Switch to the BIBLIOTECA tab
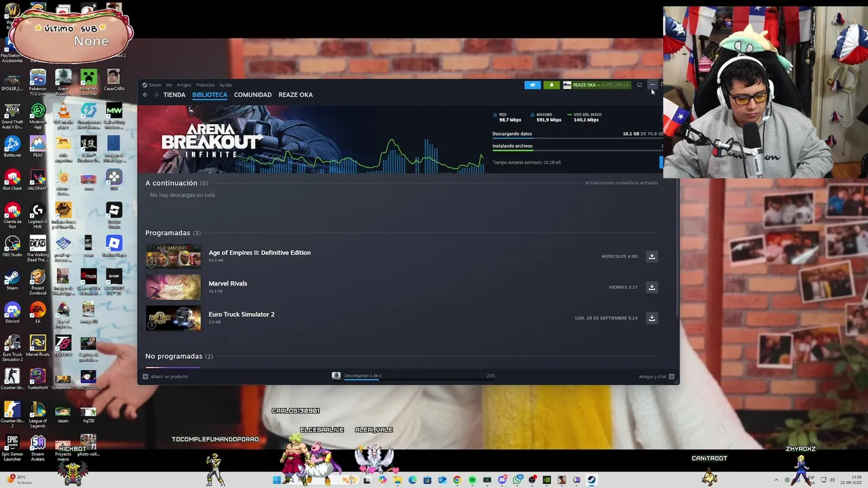This screenshot has width=868, height=488. point(210,95)
